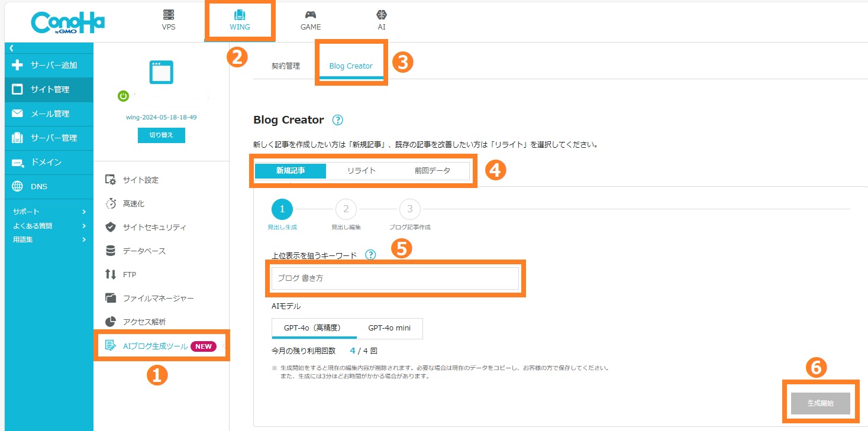868x431 pixels.
Task: Click step 1 見出し生成 circle
Action: 282,209
